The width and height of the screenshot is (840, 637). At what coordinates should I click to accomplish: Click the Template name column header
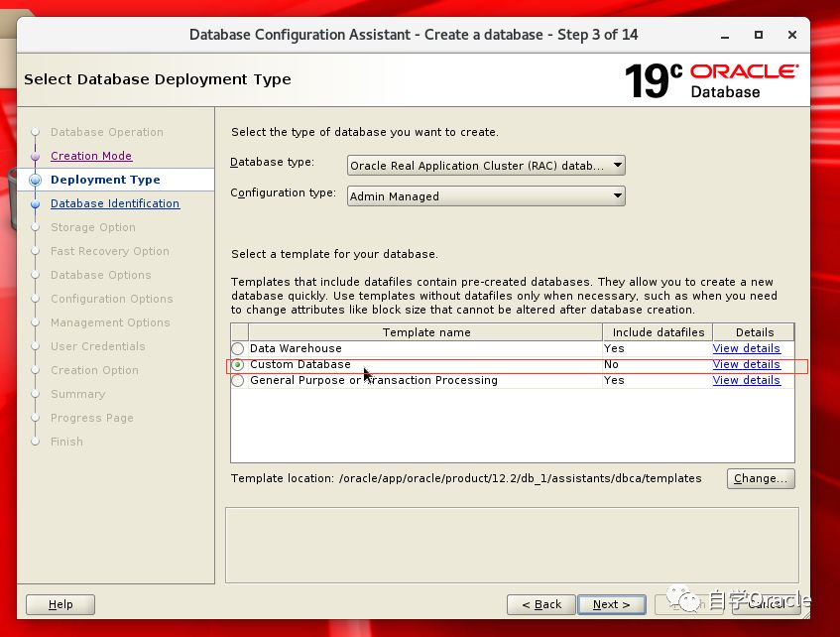(426, 332)
